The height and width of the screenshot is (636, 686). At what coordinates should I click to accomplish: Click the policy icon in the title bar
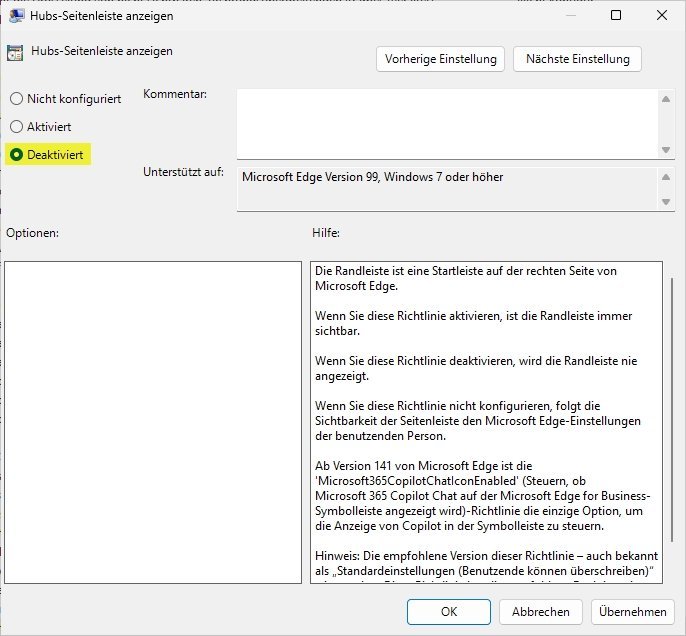(17, 15)
